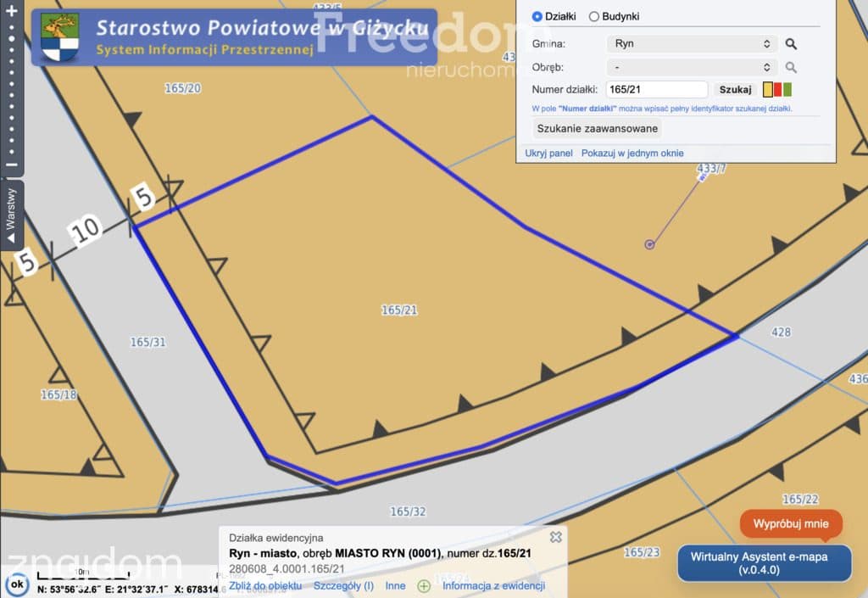Pick the yellow highlight color swatch
The image size is (868, 598).
768,90
